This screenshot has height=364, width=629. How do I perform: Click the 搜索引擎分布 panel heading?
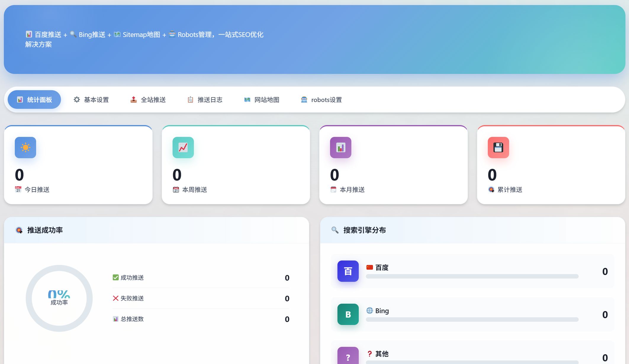pos(365,230)
